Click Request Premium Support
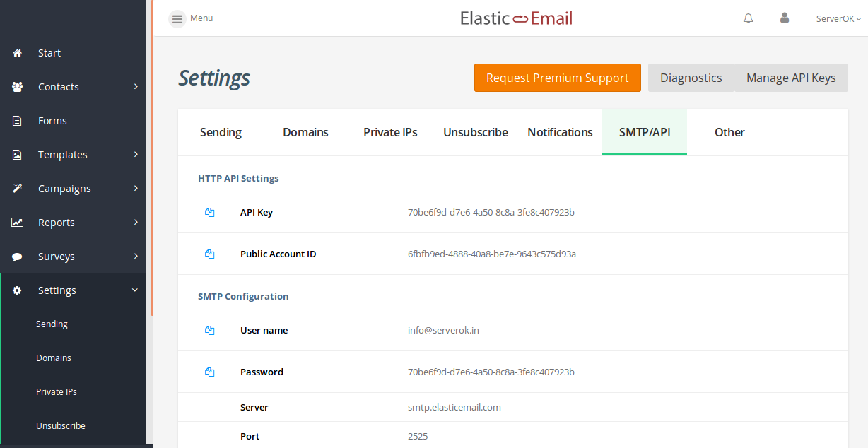 tap(557, 77)
